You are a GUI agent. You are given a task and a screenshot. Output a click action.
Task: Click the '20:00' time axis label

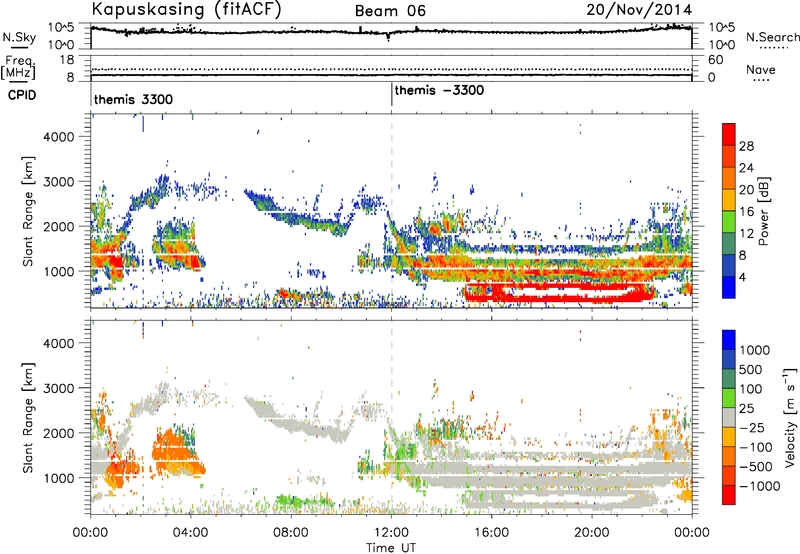(592, 533)
